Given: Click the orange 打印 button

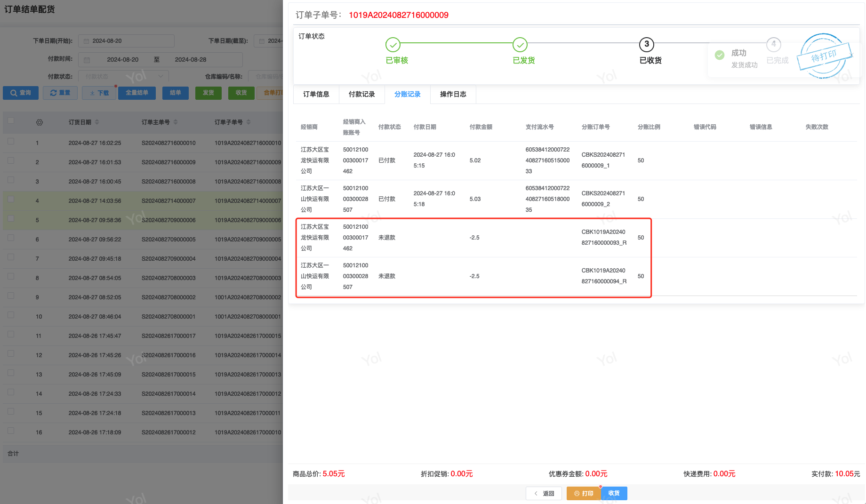Looking at the screenshot, I should click(x=584, y=493).
